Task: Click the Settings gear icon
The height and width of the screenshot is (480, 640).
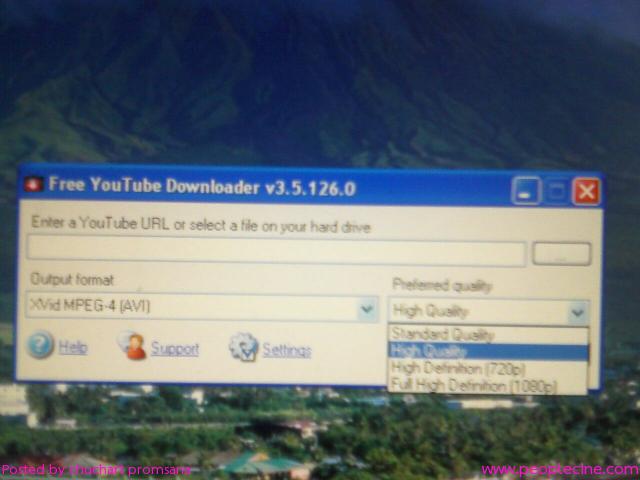Action: pos(244,347)
